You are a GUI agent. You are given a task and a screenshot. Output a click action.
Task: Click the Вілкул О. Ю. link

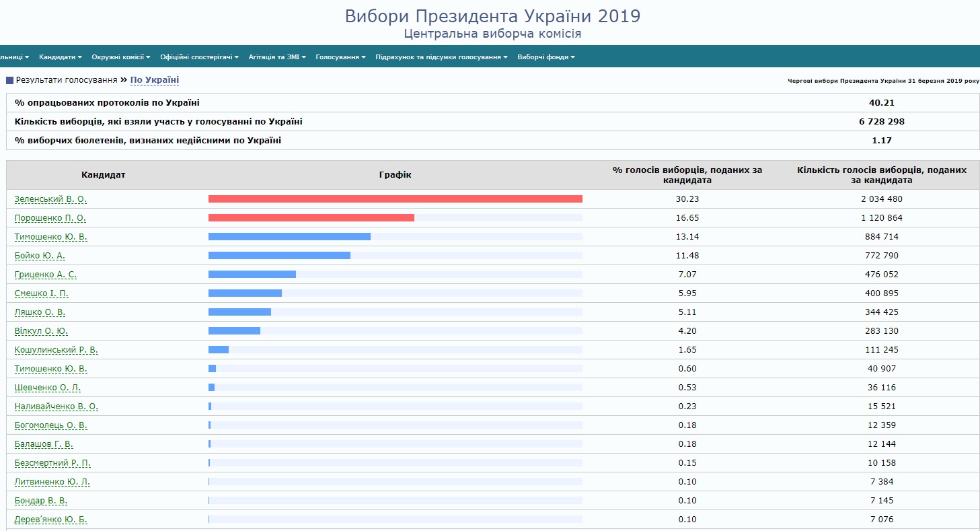pyautogui.click(x=41, y=331)
